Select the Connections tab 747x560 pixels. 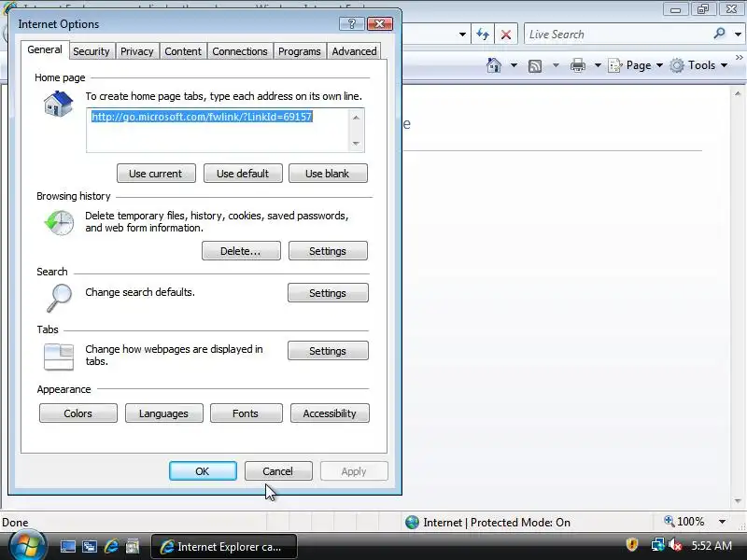point(240,51)
